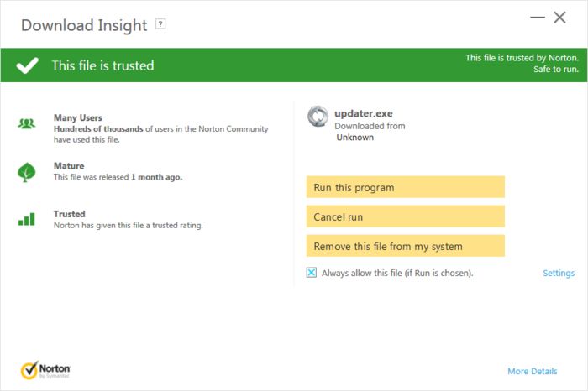Choose Run this program
This screenshot has width=588, height=391.
click(406, 187)
